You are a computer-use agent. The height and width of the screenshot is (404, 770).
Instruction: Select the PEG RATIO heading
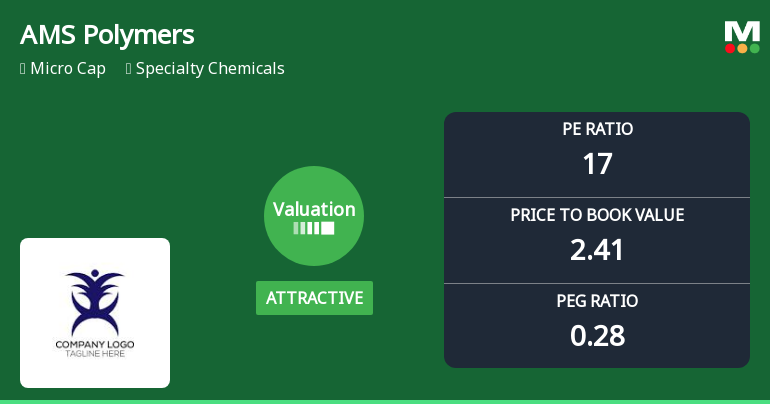tap(597, 301)
